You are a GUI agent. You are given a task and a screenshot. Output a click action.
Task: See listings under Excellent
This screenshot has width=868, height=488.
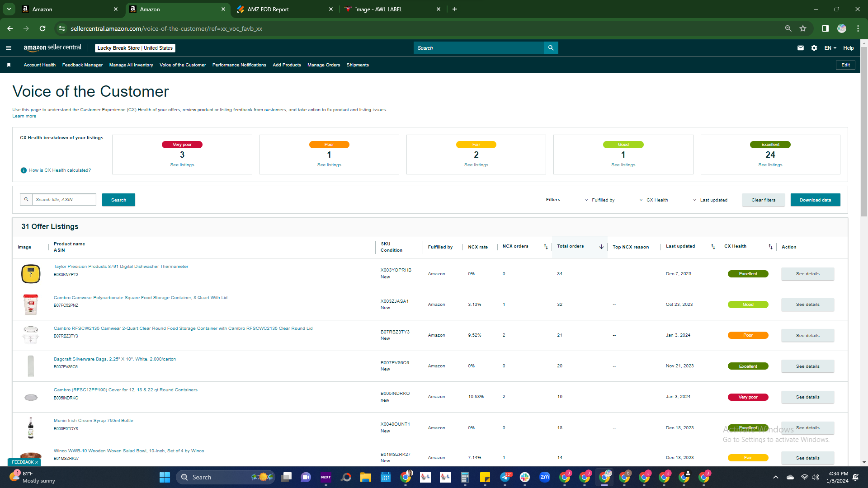pos(770,165)
